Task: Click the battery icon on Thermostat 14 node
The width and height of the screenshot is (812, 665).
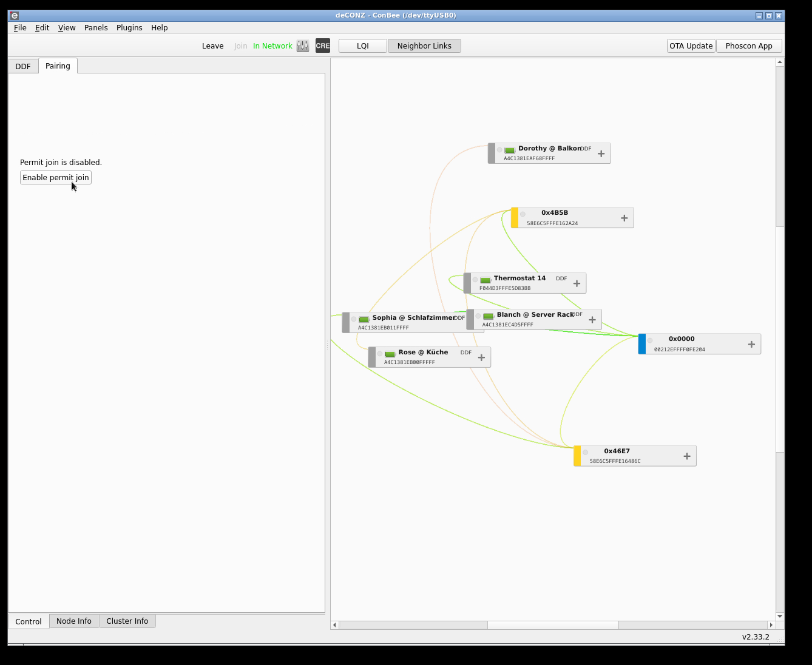Action: point(486,280)
